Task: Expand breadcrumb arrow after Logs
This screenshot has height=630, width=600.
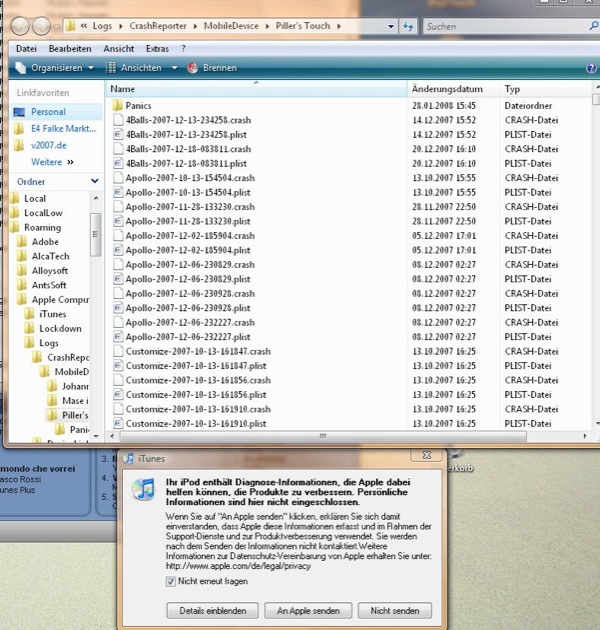Action: tap(121, 26)
